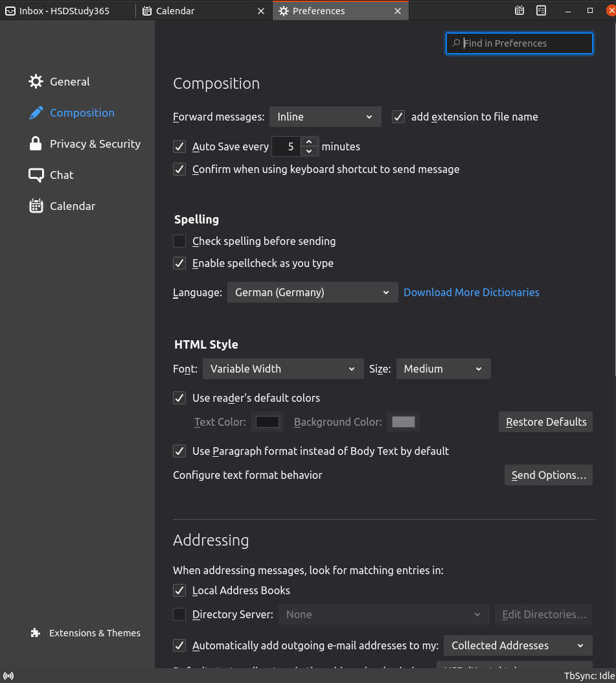Expand the spelling Language dropdown

pos(312,292)
